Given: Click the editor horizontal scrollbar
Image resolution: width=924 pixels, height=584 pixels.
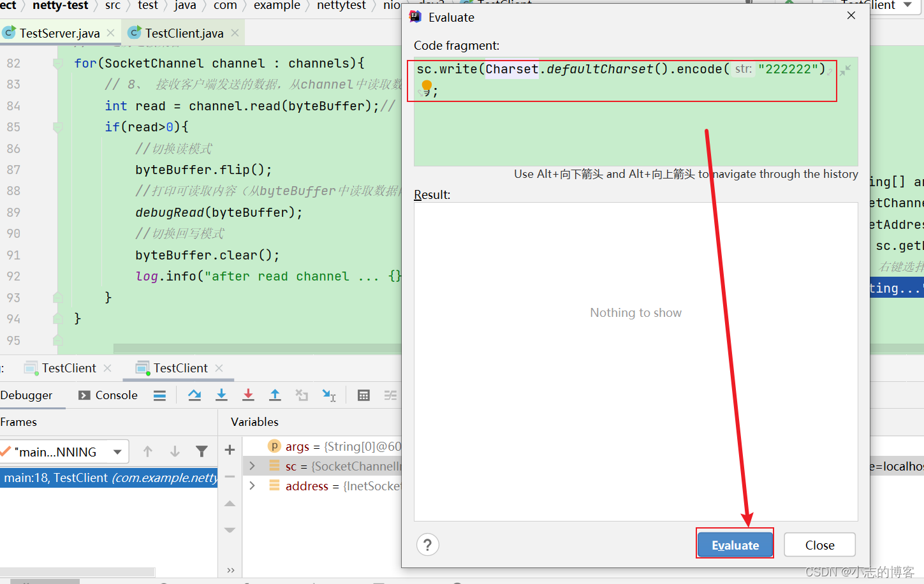Looking at the screenshot, I should click(257, 349).
